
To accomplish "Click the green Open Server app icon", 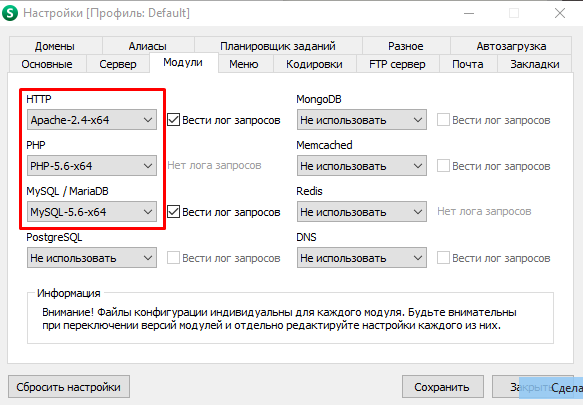I will (x=10, y=13).
